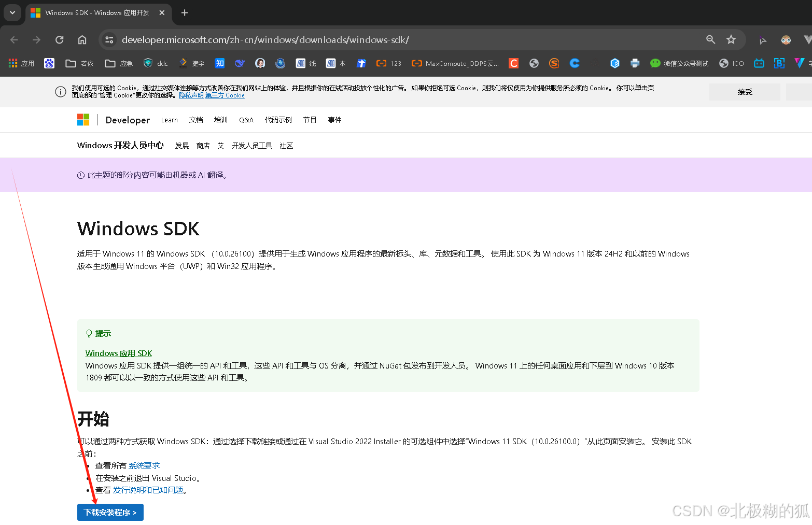Open the blue whale bookmark icon

point(240,63)
